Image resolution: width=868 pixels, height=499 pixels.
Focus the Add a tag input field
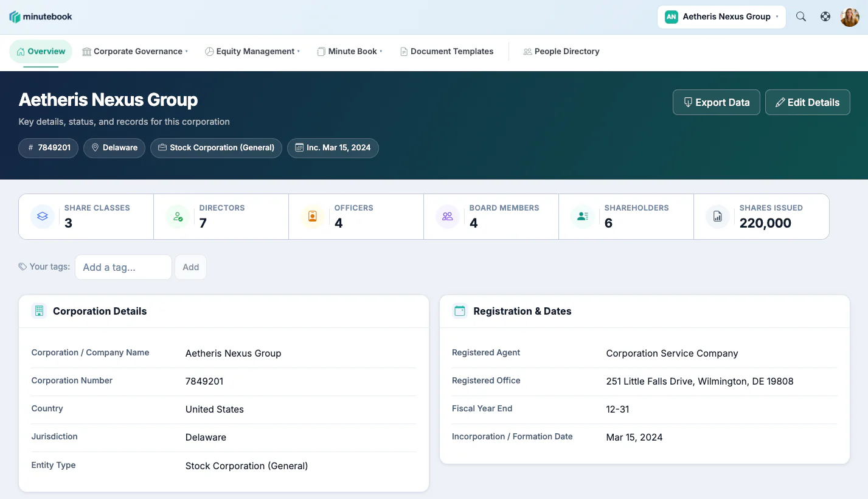pos(123,267)
